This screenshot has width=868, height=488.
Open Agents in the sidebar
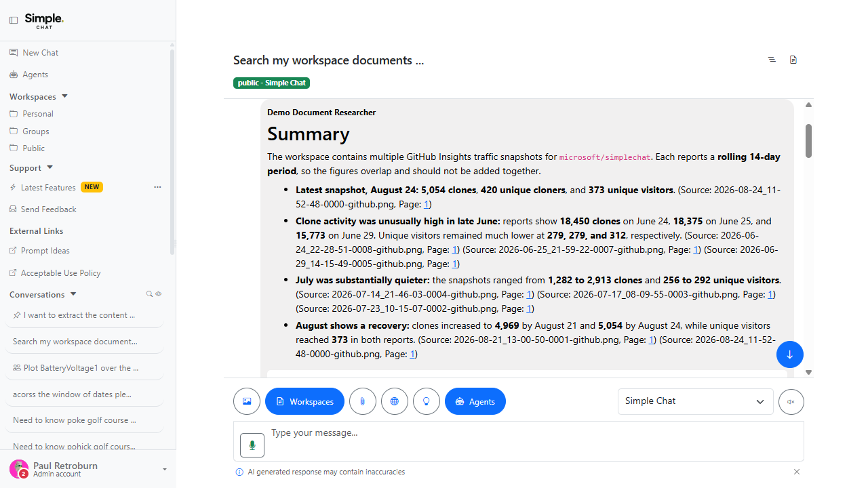click(x=35, y=75)
